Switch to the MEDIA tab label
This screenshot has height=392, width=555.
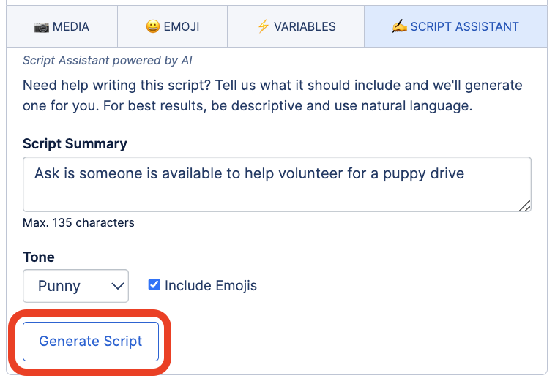click(x=71, y=27)
